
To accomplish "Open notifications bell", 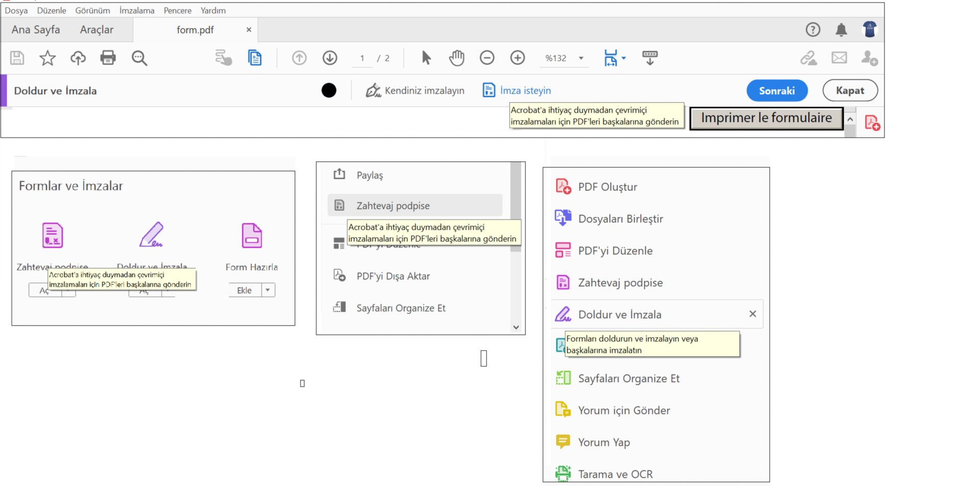I will click(x=841, y=30).
